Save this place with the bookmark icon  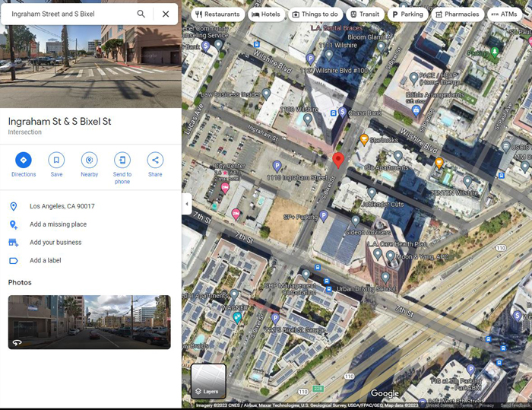coord(56,160)
